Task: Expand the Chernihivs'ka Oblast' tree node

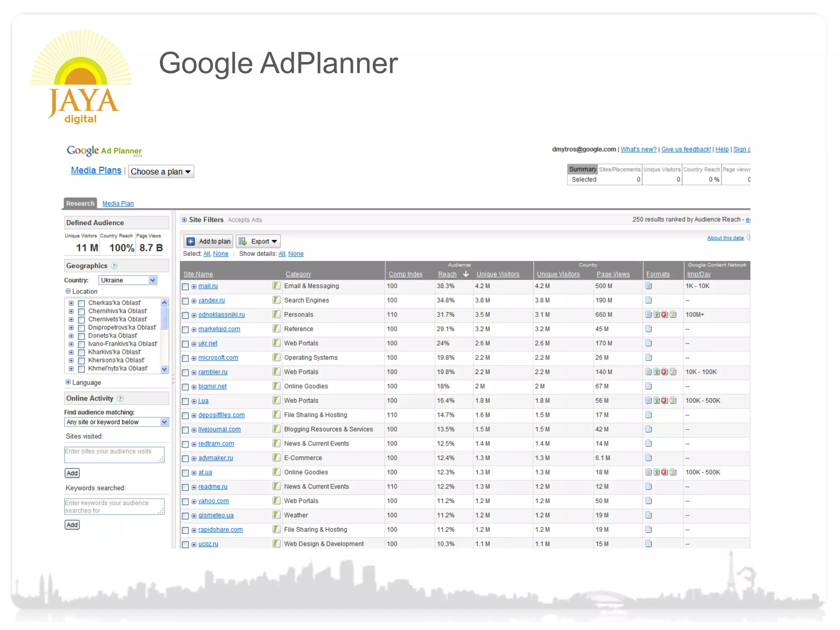Action: point(71,311)
